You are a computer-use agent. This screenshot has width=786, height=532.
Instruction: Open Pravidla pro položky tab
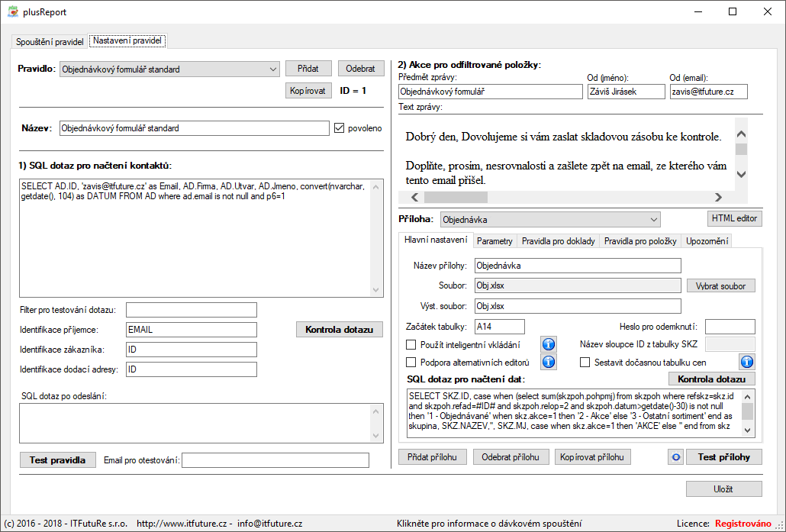tap(640, 241)
